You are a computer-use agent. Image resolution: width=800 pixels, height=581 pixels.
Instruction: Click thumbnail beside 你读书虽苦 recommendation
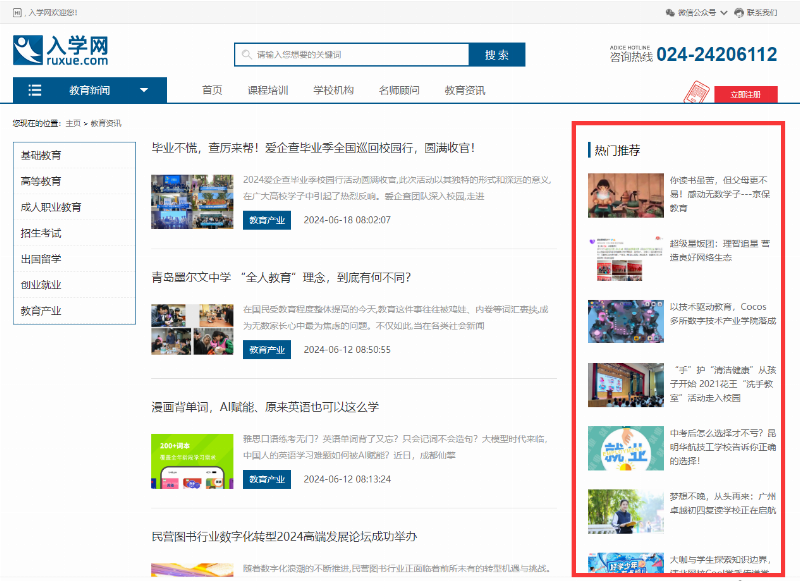(626, 195)
